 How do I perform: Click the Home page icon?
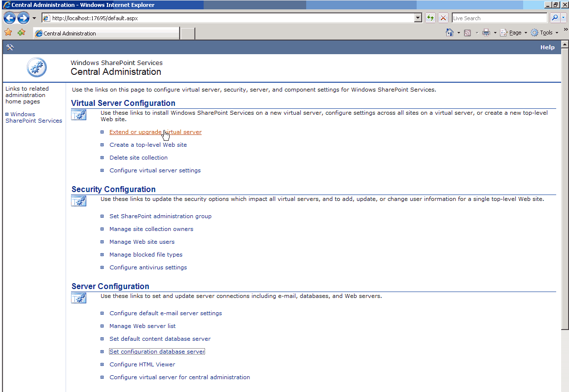tap(450, 33)
